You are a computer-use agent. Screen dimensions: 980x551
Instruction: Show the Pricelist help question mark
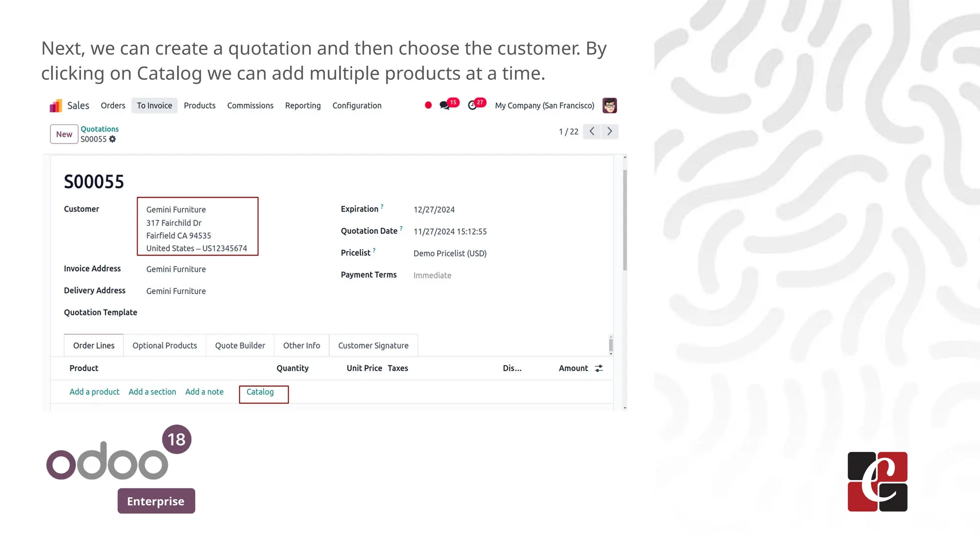pyautogui.click(x=374, y=251)
